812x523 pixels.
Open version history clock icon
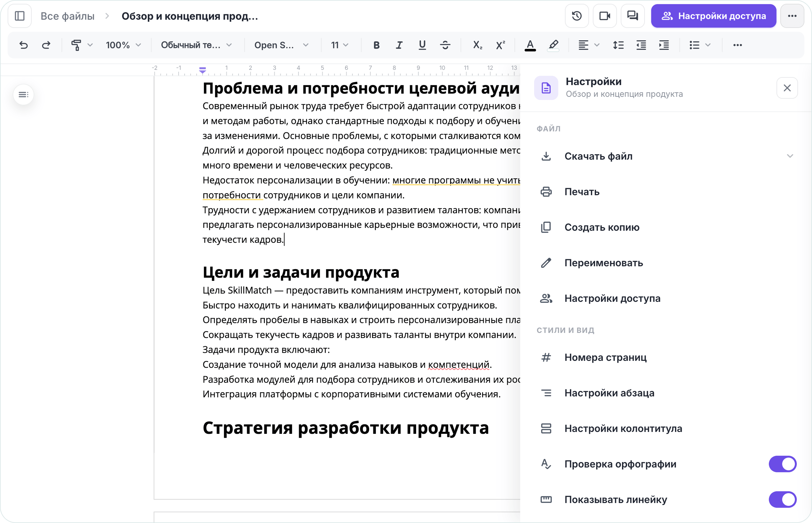coord(577,16)
